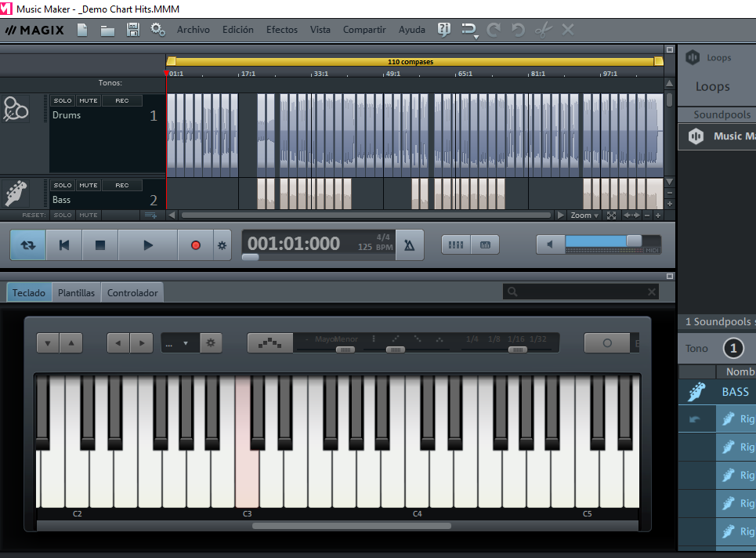Click the note length slider handle
The width and height of the screenshot is (756, 558).
(x=517, y=350)
